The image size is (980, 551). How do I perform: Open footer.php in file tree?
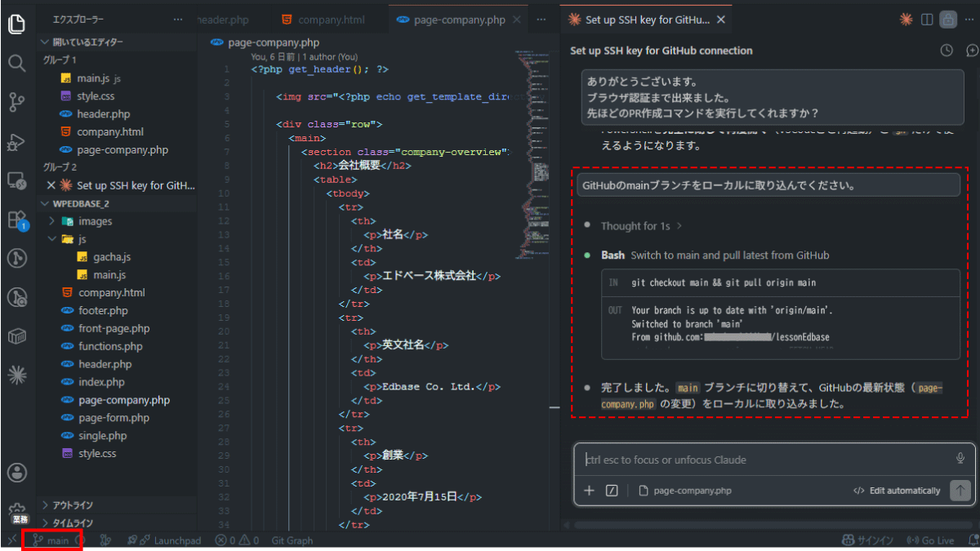tap(117, 311)
